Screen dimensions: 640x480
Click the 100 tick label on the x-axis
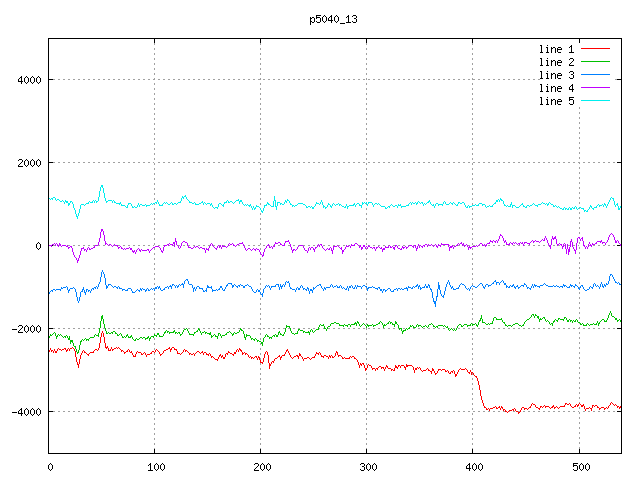pyautogui.click(x=155, y=465)
